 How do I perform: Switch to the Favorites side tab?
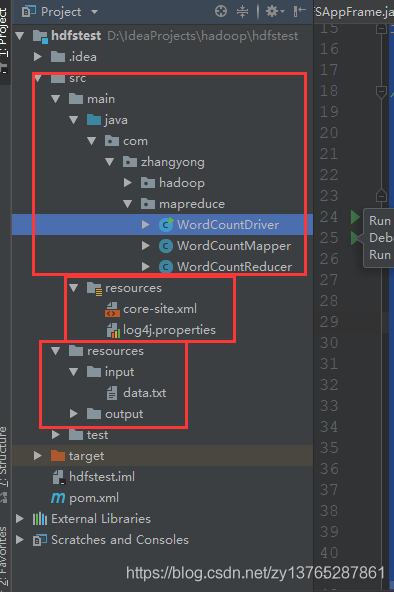click(x=4, y=555)
